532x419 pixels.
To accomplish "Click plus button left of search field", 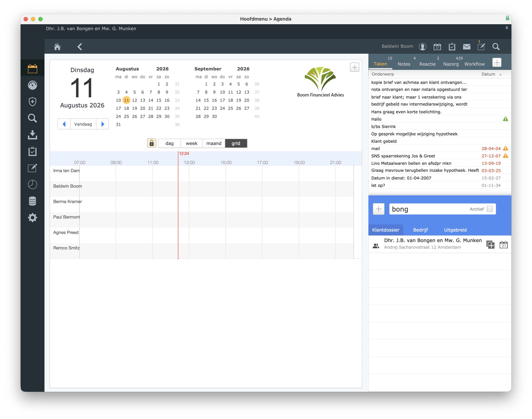I will click(379, 209).
